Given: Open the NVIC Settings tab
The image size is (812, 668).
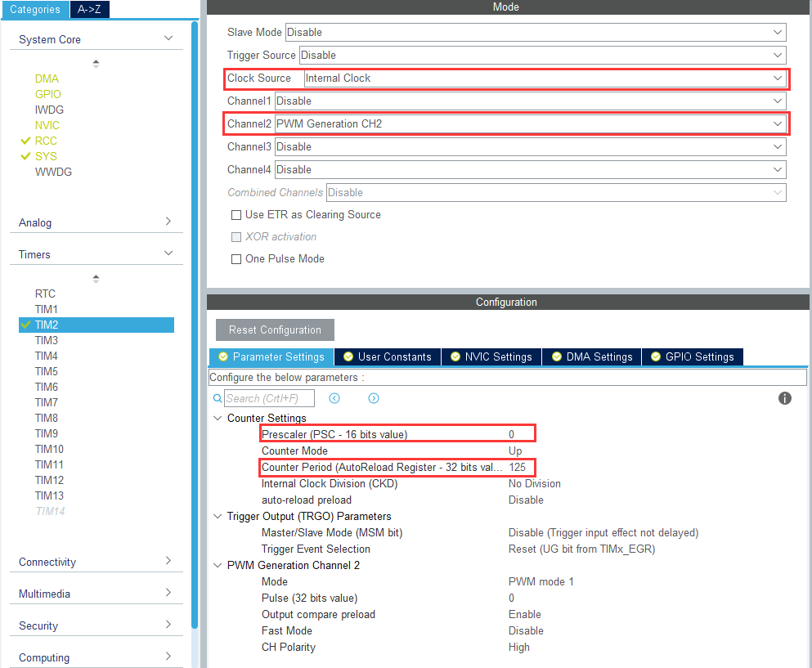Looking at the screenshot, I should click(x=491, y=356).
